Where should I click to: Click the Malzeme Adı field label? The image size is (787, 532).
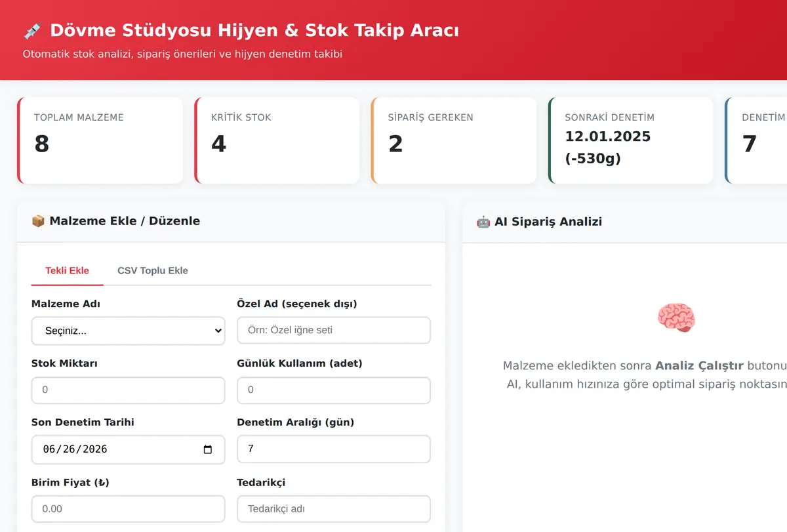(66, 304)
